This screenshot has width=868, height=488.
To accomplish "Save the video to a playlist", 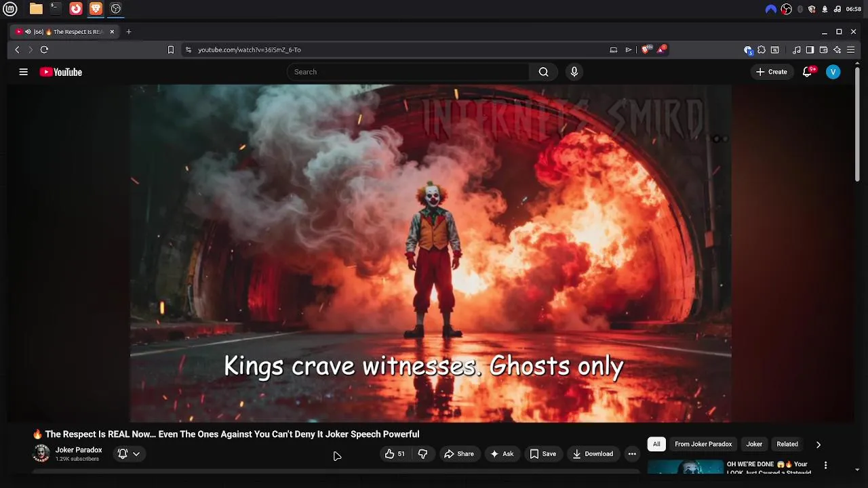I will click(x=542, y=454).
